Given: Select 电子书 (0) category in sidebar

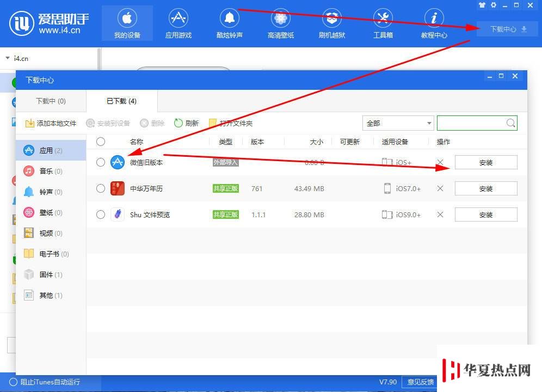Looking at the screenshot, I should (51, 254).
